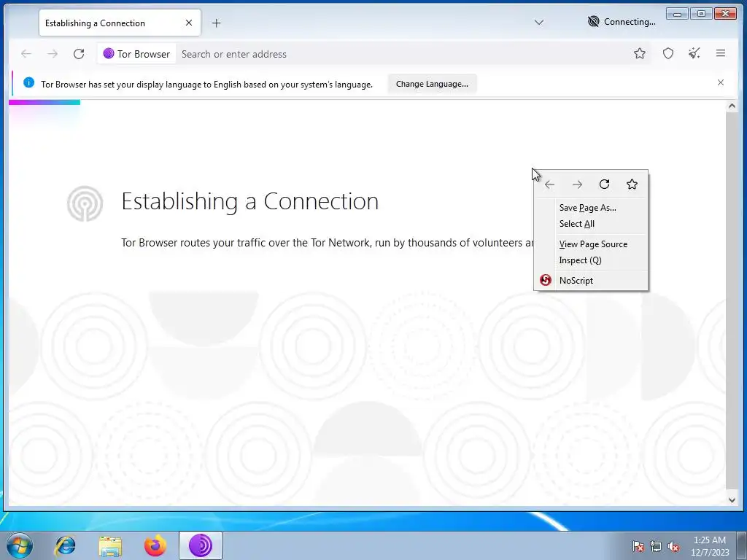Click the reload page icon in toolbar
Image resolution: width=747 pixels, height=560 pixels.
[79, 54]
